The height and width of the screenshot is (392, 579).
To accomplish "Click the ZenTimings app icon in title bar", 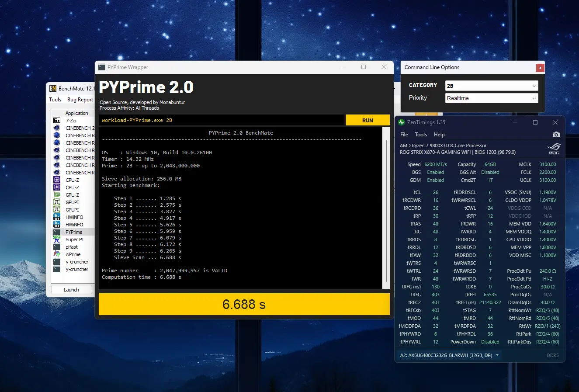I will point(402,122).
